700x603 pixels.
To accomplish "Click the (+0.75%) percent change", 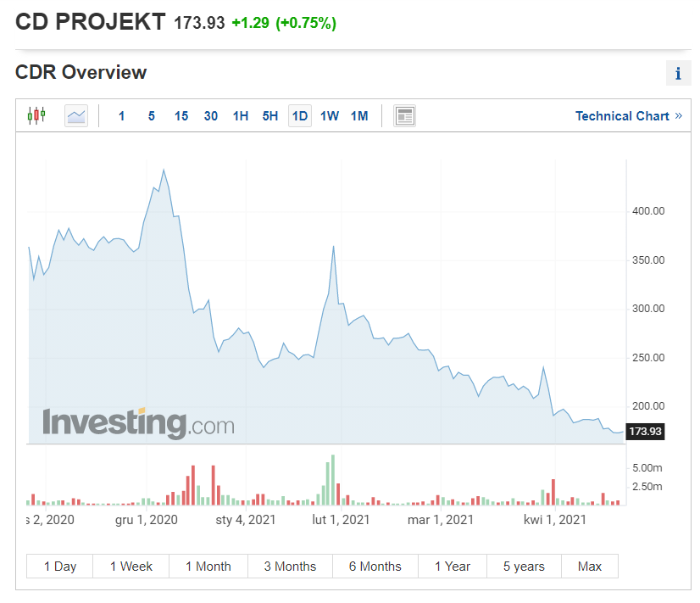I will pos(306,23).
